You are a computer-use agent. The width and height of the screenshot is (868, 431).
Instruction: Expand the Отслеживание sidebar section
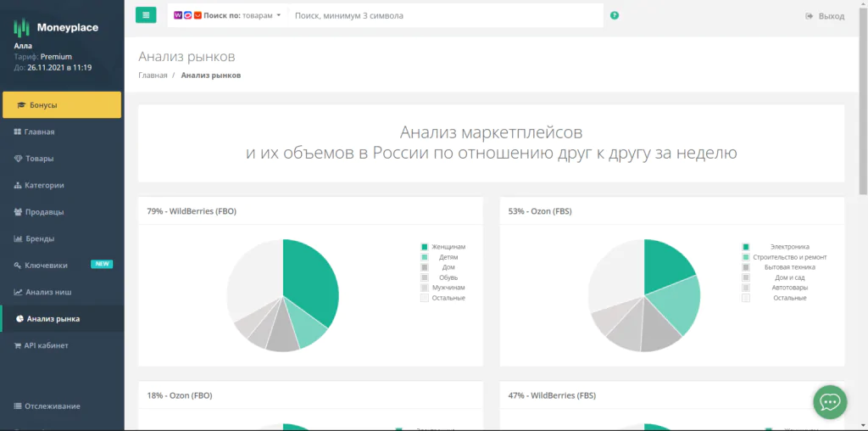point(52,406)
